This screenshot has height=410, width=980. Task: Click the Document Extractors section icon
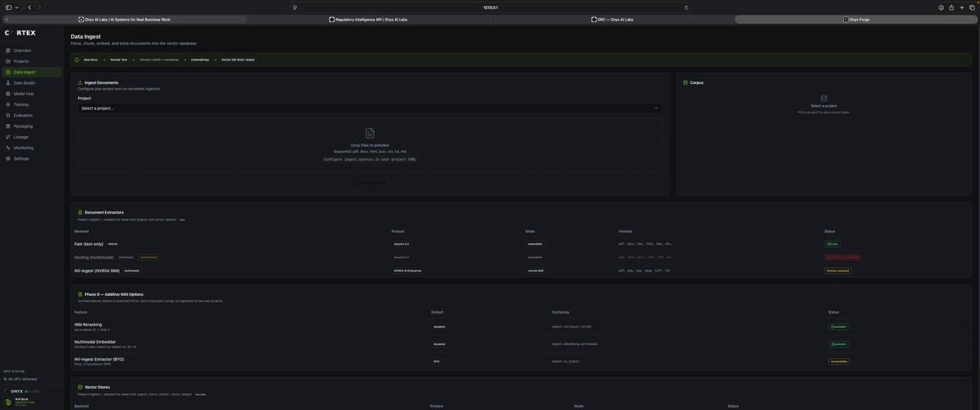click(x=80, y=213)
